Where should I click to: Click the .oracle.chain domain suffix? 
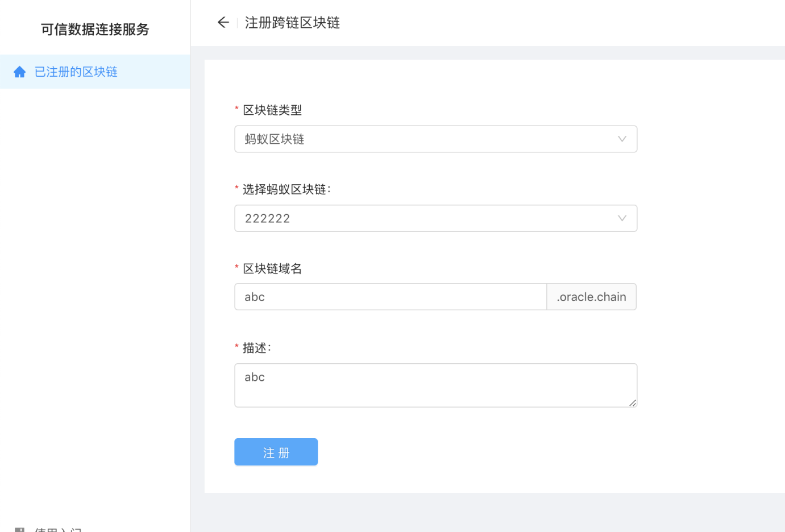[591, 297]
